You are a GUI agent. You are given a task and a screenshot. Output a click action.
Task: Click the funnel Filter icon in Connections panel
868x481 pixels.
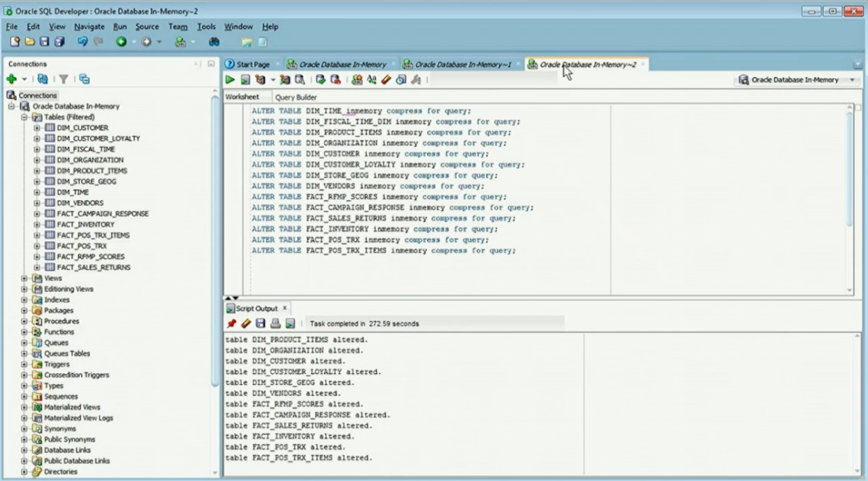[x=64, y=79]
